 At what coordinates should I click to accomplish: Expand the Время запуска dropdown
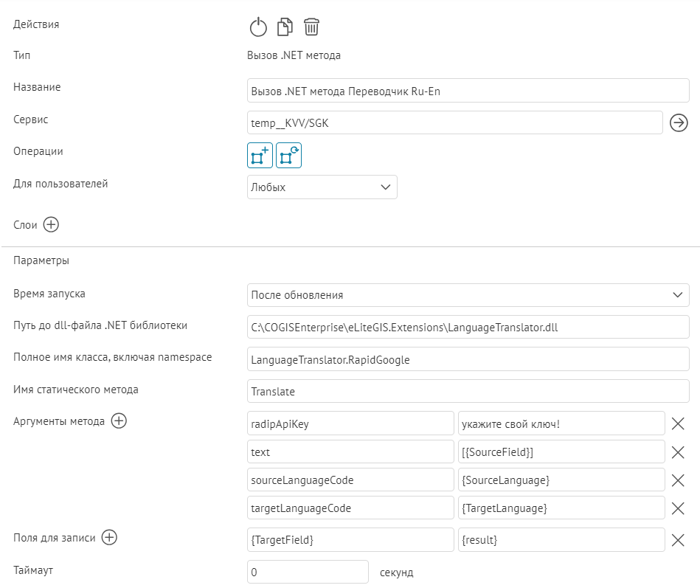click(x=468, y=295)
